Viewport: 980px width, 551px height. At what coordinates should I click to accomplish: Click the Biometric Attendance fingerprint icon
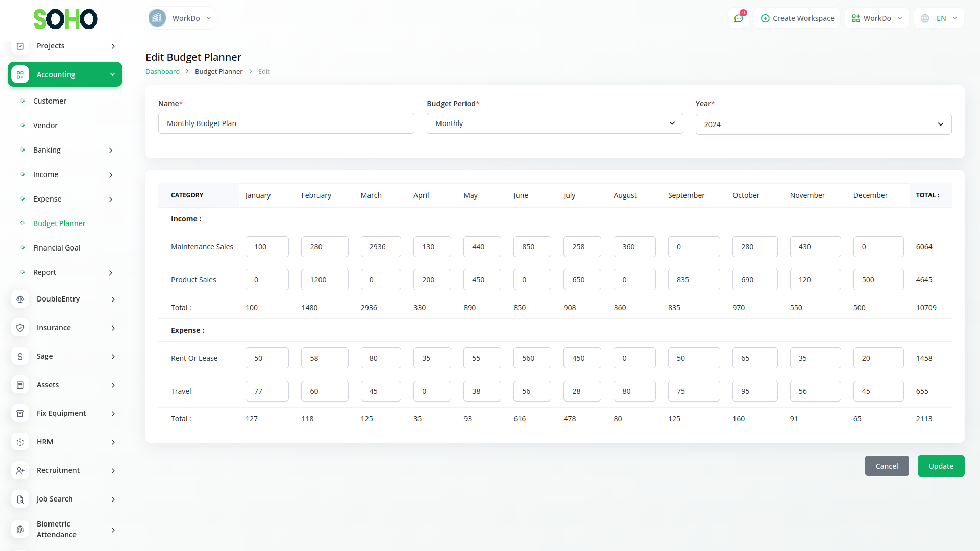(20, 530)
